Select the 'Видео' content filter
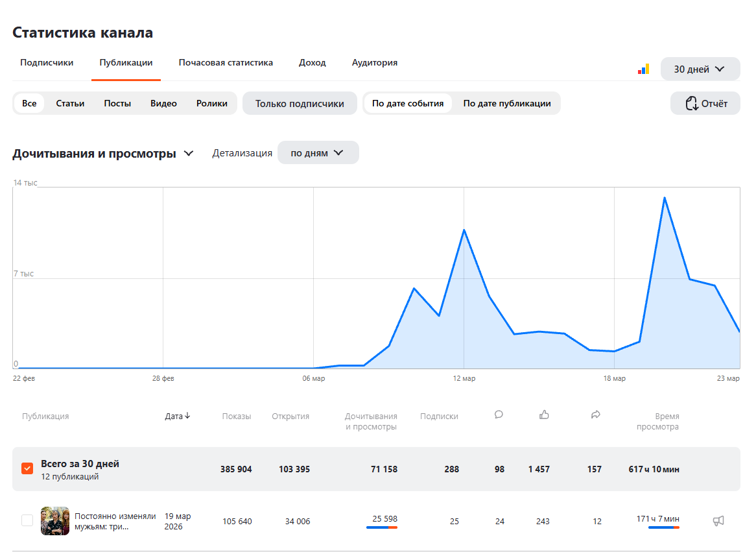Screen dimensions: 756x556 coord(163,103)
